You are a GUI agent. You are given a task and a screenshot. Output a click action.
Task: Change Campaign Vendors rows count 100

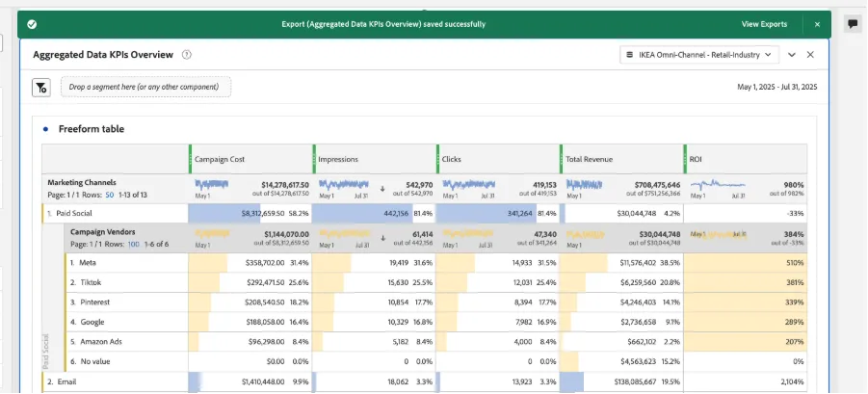(x=133, y=244)
